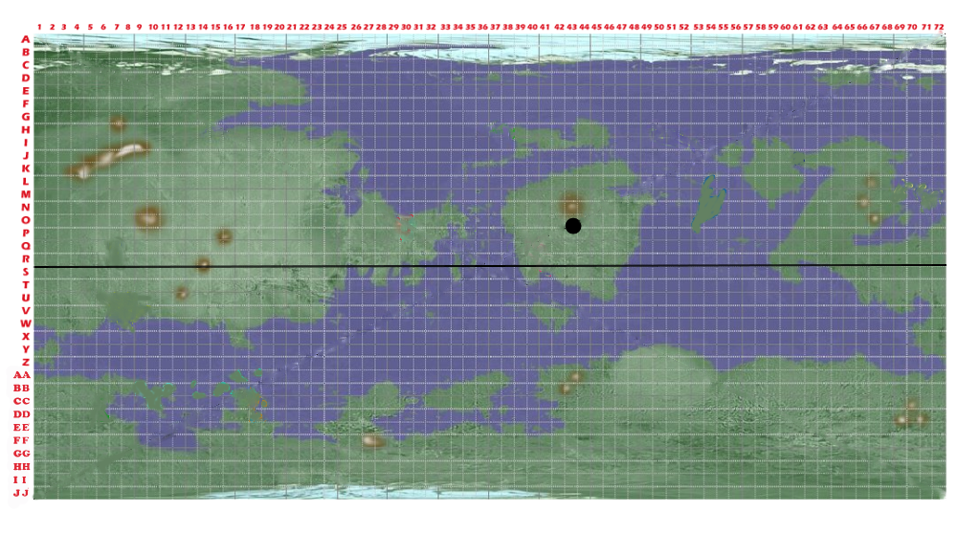This screenshot has width=980, height=534.
Task: Pick row label R beside the equator
Action: tap(25, 258)
